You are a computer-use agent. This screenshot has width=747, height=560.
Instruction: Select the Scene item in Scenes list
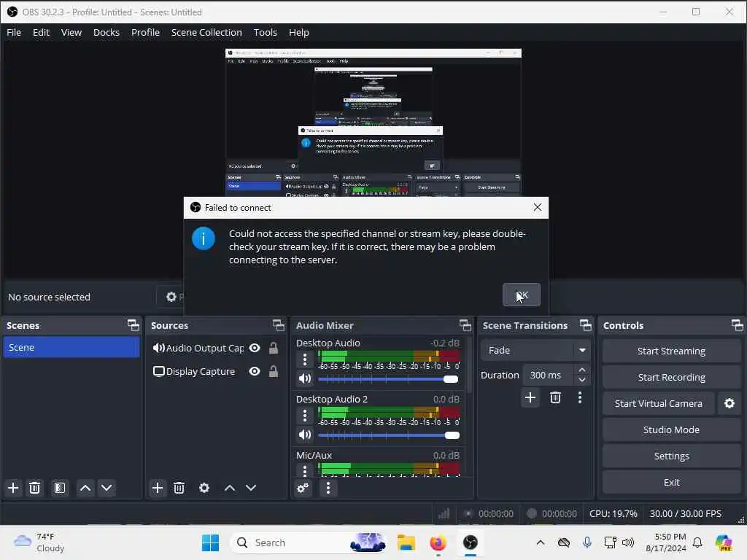click(71, 347)
